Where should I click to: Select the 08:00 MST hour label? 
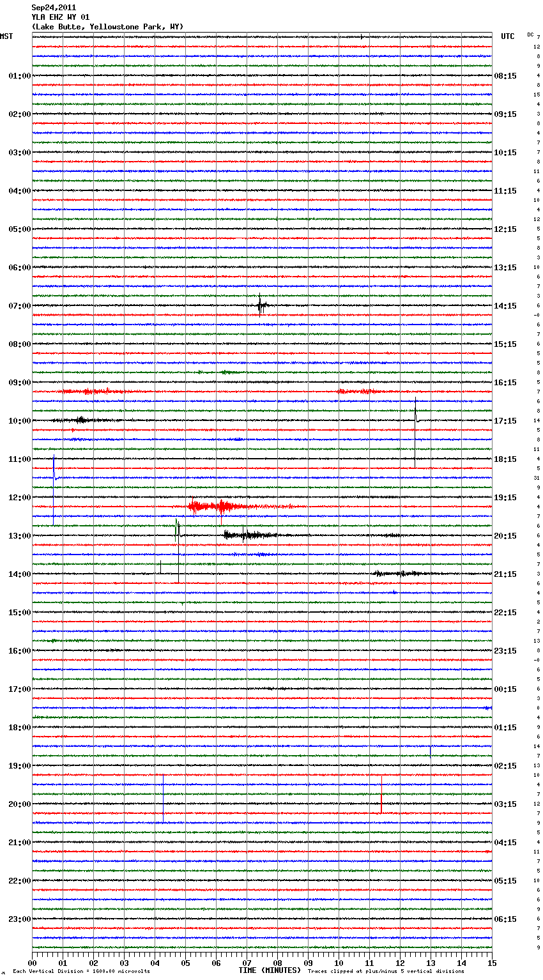(x=20, y=344)
